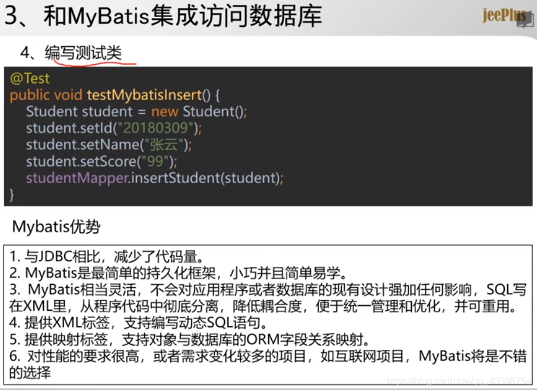Click the line 'student.setScore("99");'
Viewport: 537px width, 392px height.
pyautogui.click(x=101, y=161)
